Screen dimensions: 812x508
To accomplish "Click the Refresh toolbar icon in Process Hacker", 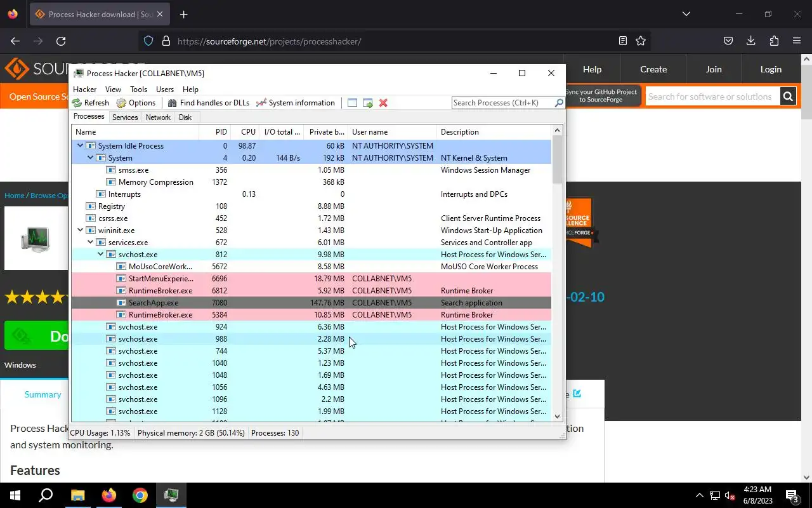I will point(77,103).
